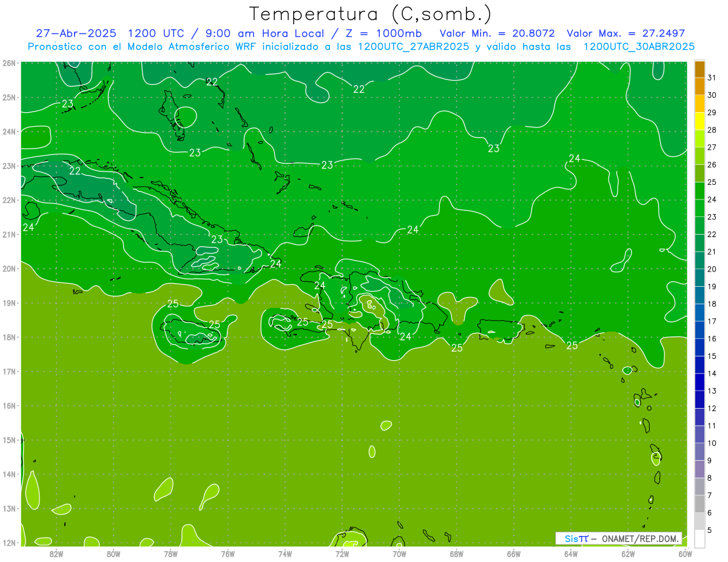Click the '66W' longitude label
This screenshot has height=562, width=728.
(x=513, y=554)
